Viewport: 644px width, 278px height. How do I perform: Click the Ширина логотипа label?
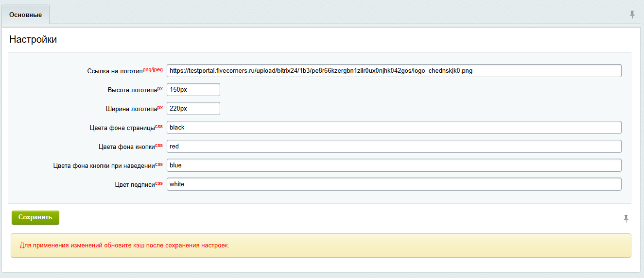[x=131, y=109]
